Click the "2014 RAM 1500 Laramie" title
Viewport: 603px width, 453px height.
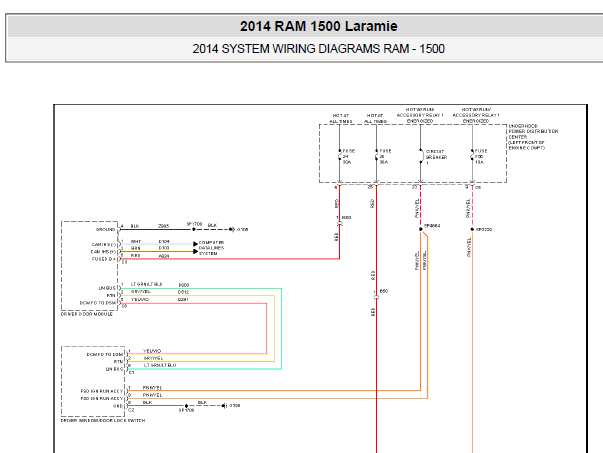point(318,26)
